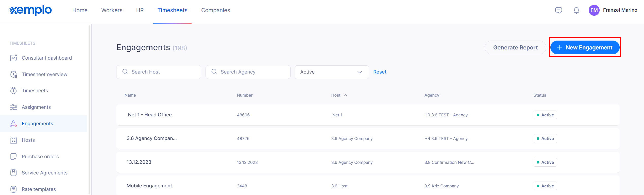This screenshot has height=195, width=644.
Task: Open the Workers tab
Action: pos(112,10)
